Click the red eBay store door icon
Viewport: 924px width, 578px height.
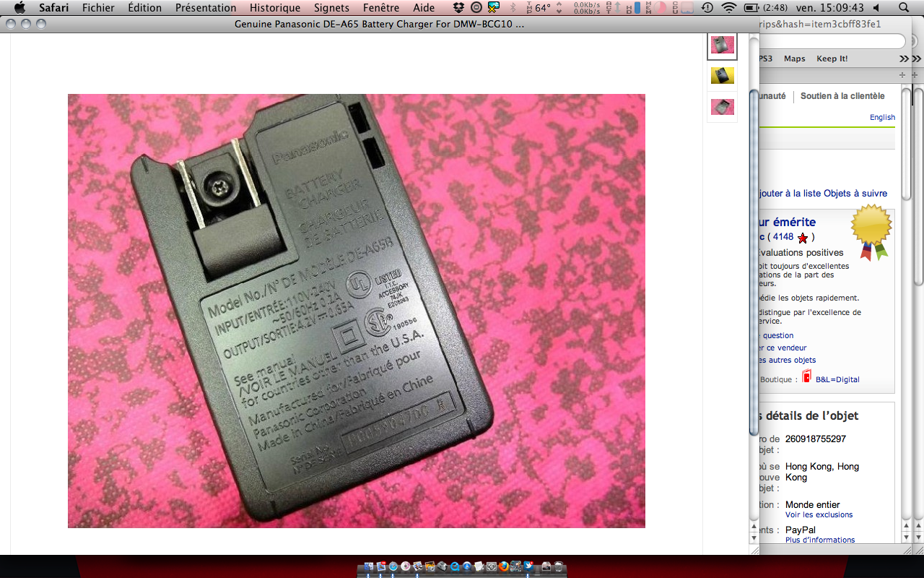pyautogui.click(x=806, y=376)
